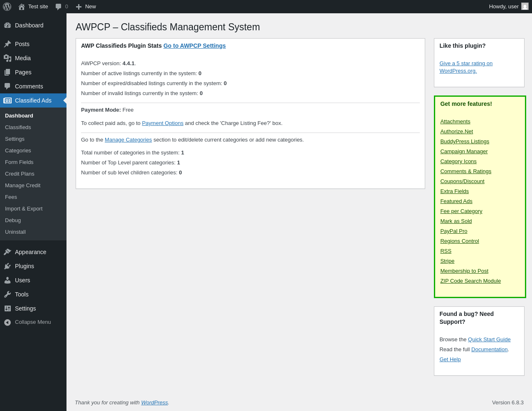Open the Classifieds submenu item
This screenshot has width=532, height=411.
[x=18, y=127]
